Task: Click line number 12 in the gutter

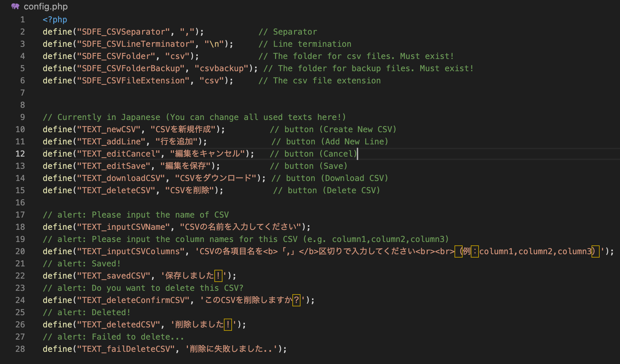Action: pyautogui.click(x=20, y=154)
